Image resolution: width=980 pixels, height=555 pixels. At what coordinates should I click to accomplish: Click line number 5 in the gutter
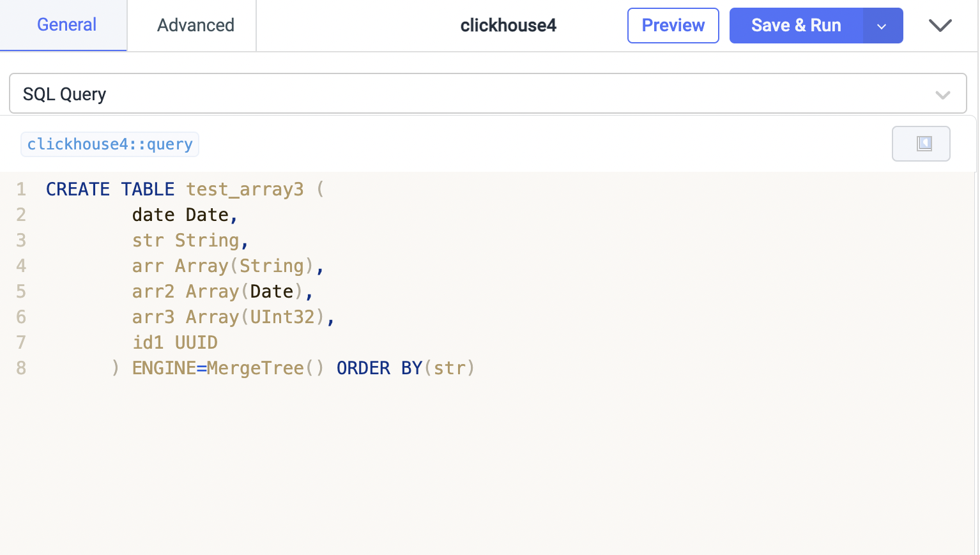pyautogui.click(x=21, y=292)
